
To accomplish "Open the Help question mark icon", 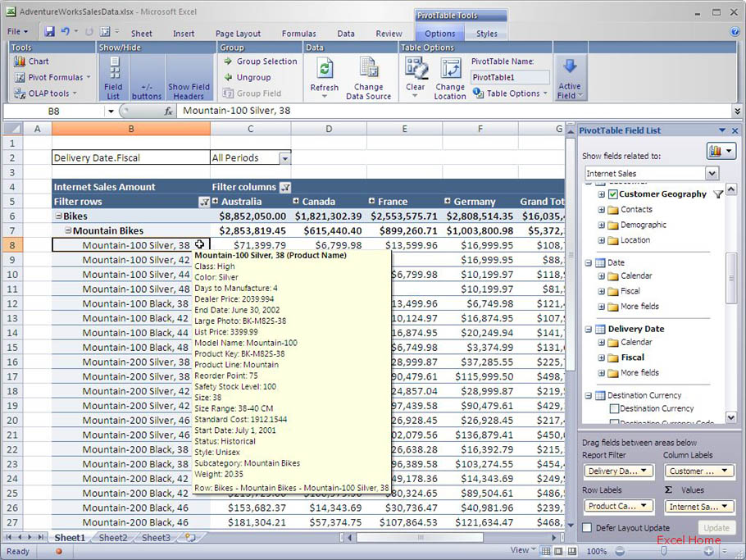I will [735, 32].
